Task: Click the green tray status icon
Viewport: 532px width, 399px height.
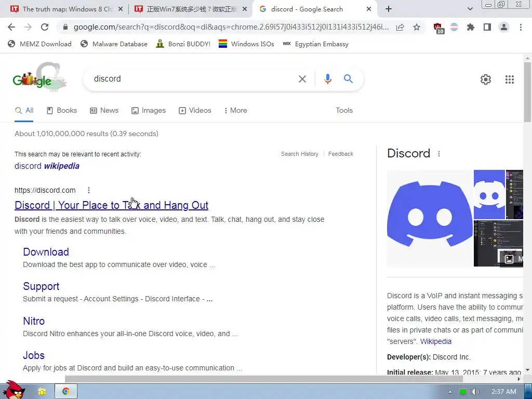Action: [463, 392]
